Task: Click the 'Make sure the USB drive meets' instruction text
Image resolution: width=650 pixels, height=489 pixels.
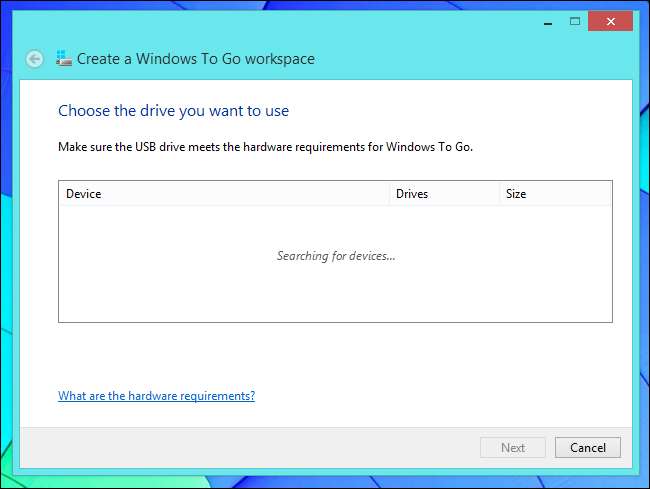Action: tap(265, 147)
